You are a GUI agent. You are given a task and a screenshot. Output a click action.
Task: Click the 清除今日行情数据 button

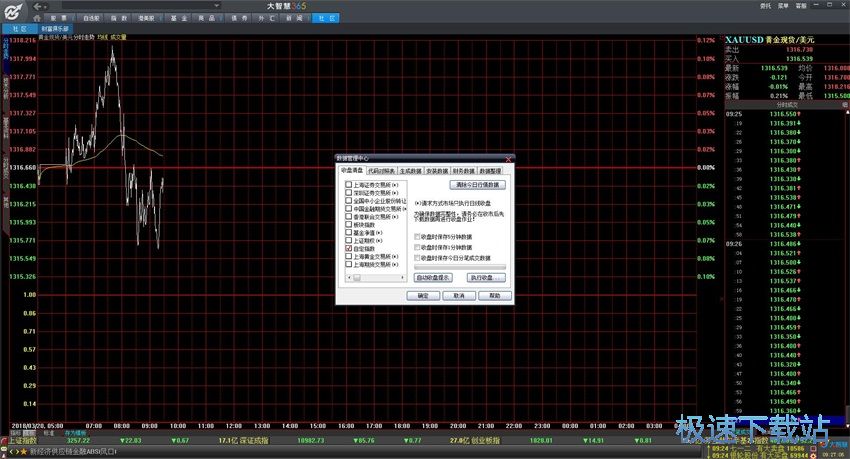[478, 185]
